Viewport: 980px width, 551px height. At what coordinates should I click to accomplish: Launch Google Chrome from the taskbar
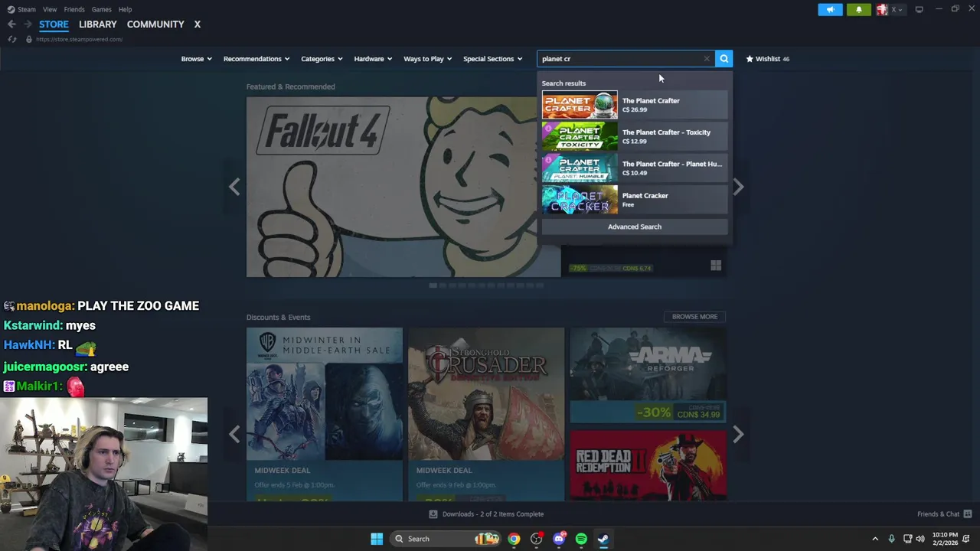pyautogui.click(x=514, y=539)
